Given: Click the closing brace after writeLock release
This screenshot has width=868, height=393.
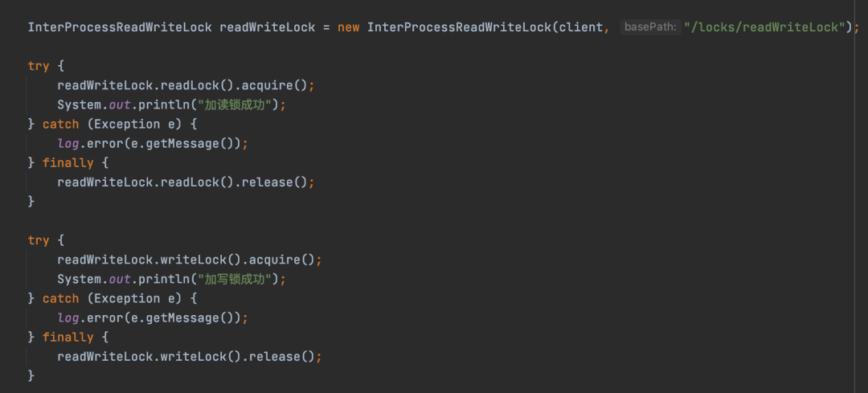Looking at the screenshot, I should [31, 376].
